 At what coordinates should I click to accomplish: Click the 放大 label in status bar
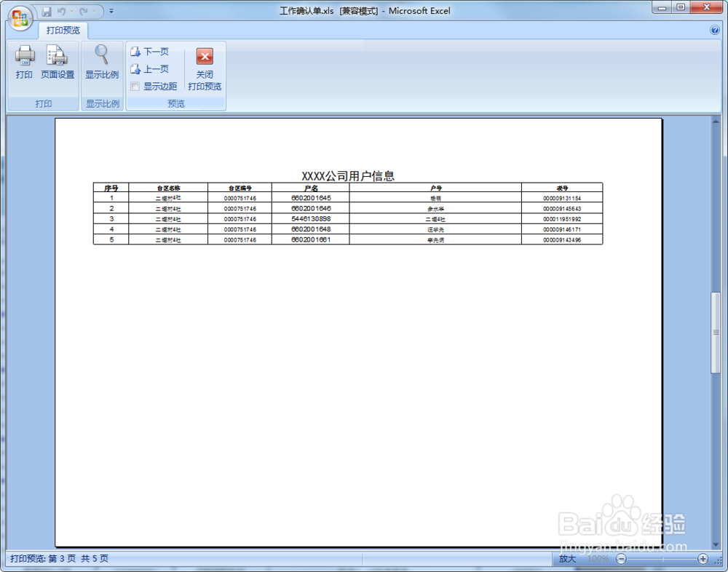[x=567, y=558]
